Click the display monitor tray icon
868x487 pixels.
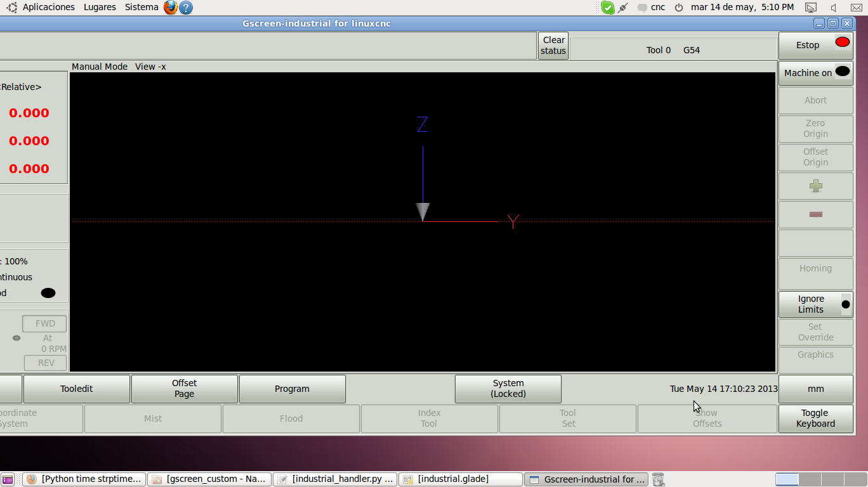click(x=810, y=8)
